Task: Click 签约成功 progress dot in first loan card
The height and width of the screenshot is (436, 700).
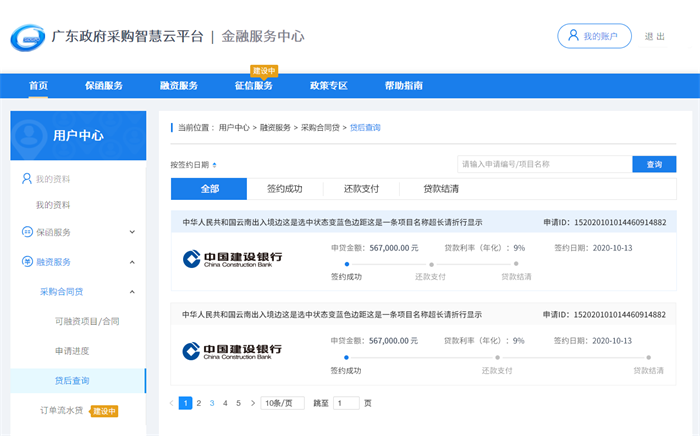Action: (346, 264)
